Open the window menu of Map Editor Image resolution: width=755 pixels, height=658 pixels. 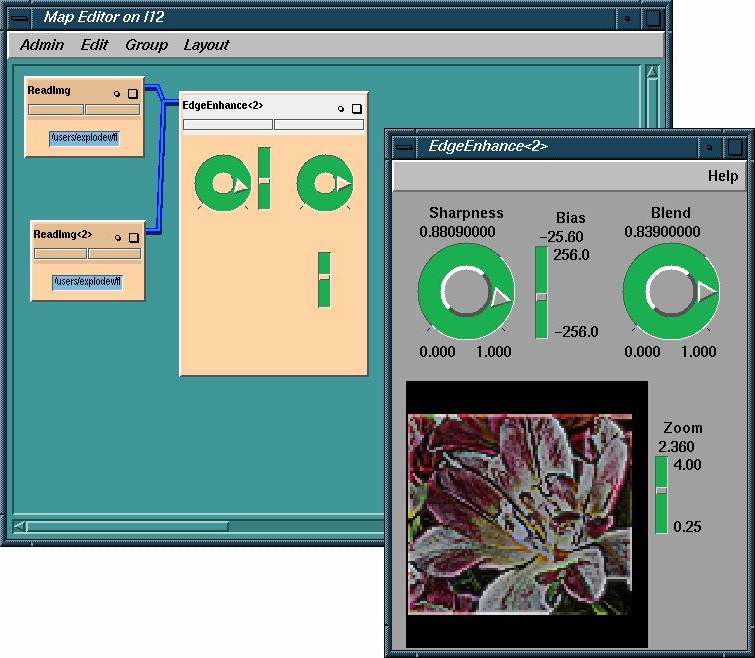[19, 17]
